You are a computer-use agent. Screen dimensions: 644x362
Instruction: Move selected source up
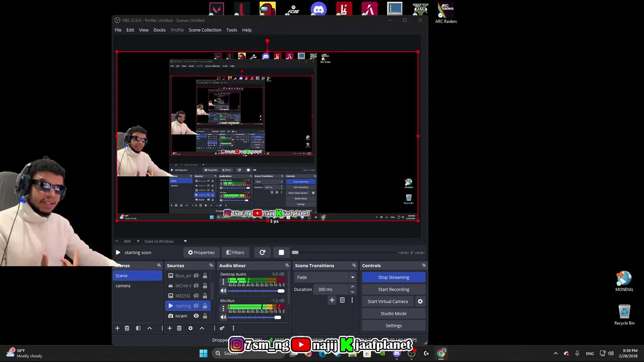pyautogui.click(x=202, y=328)
